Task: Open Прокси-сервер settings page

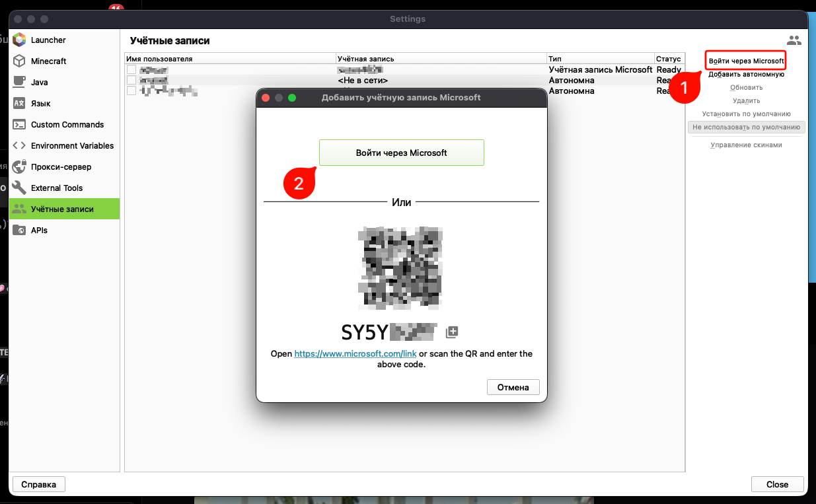Action: (61, 166)
